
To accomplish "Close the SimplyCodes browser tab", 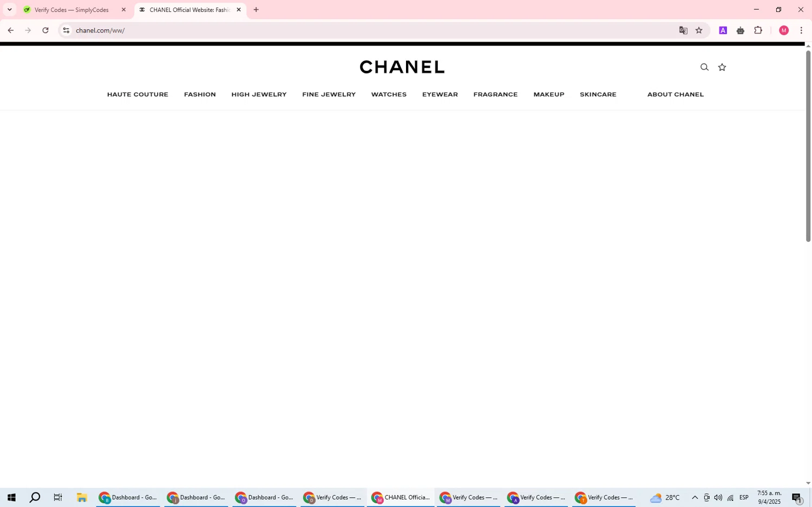I will click(x=123, y=10).
